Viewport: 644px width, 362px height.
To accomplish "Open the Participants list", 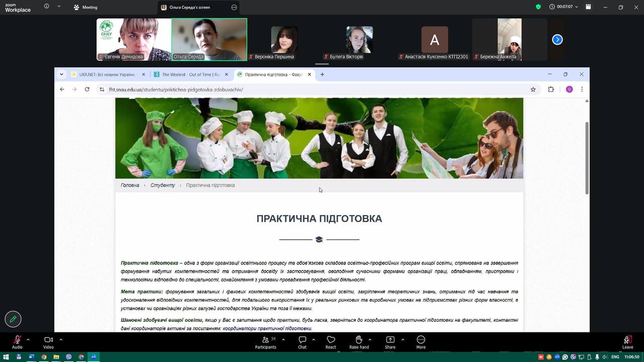I will click(x=266, y=340).
